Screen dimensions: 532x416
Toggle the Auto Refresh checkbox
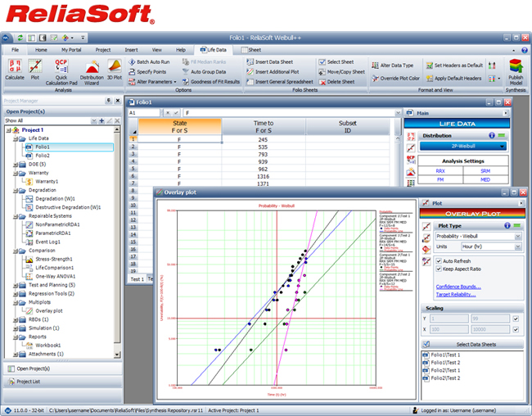(x=438, y=260)
